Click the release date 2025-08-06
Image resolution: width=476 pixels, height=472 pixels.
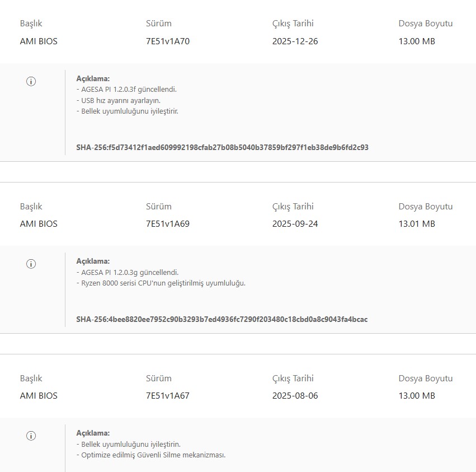click(295, 396)
